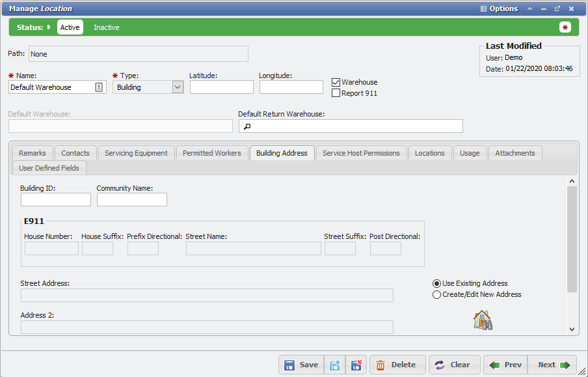
Task: Click the search icon in Default Return Warehouse
Action: tap(247, 126)
